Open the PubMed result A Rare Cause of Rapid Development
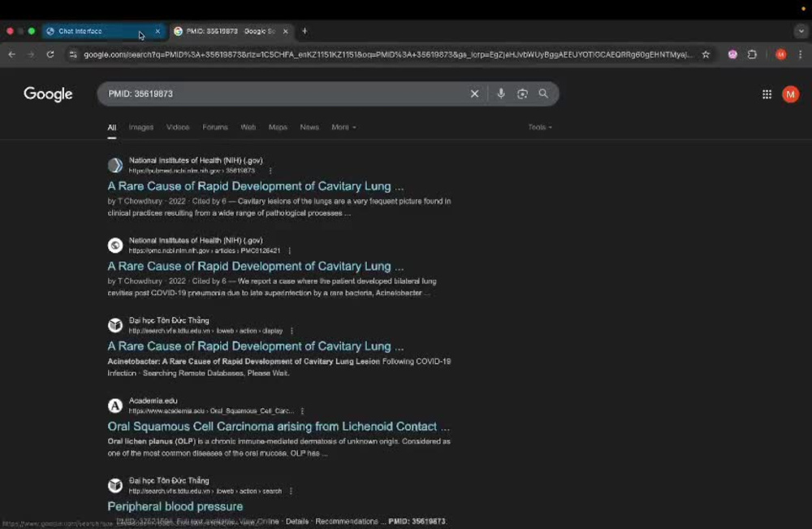The image size is (812, 529). pos(255,186)
